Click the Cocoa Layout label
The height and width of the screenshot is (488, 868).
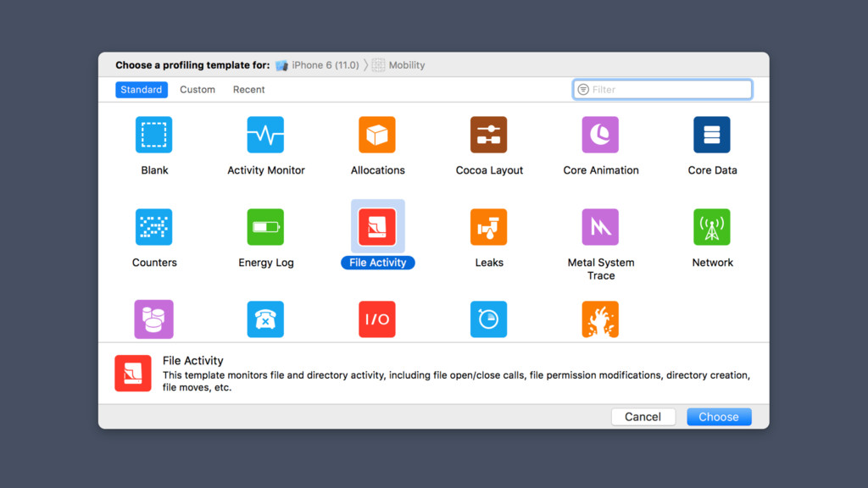[x=489, y=170]
